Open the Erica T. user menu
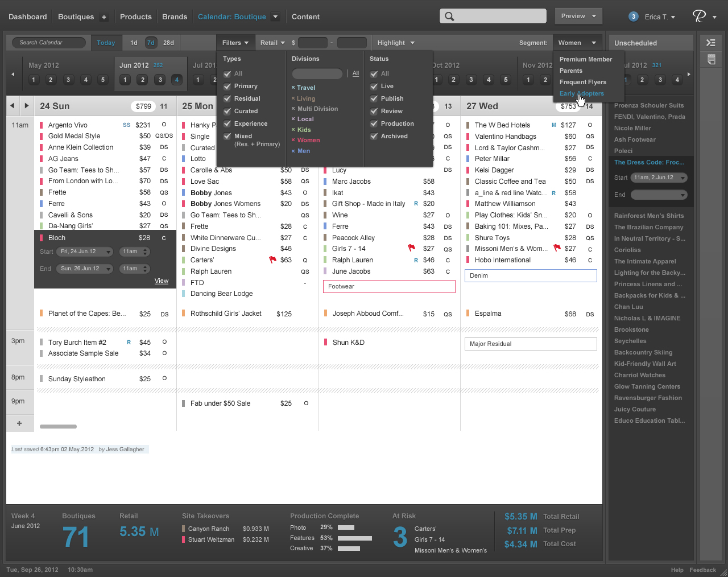728x577 pixels. [x=660, y=17]
